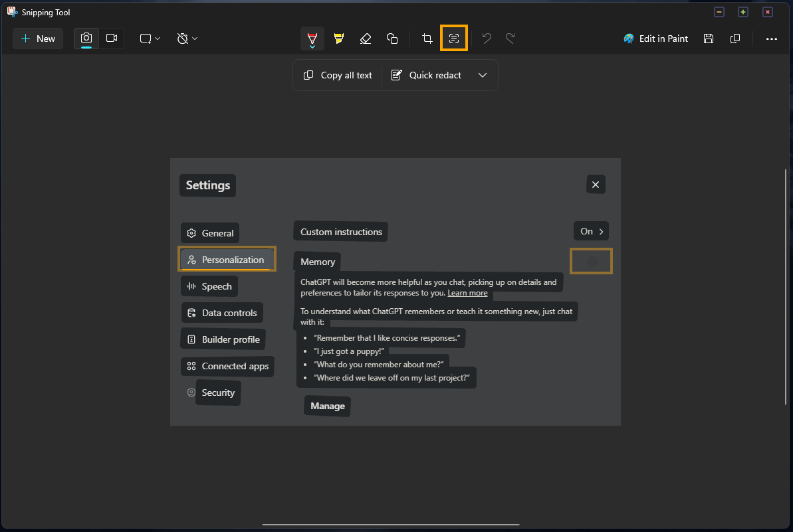Minimize the Snipping Tool window

point(719,12)
